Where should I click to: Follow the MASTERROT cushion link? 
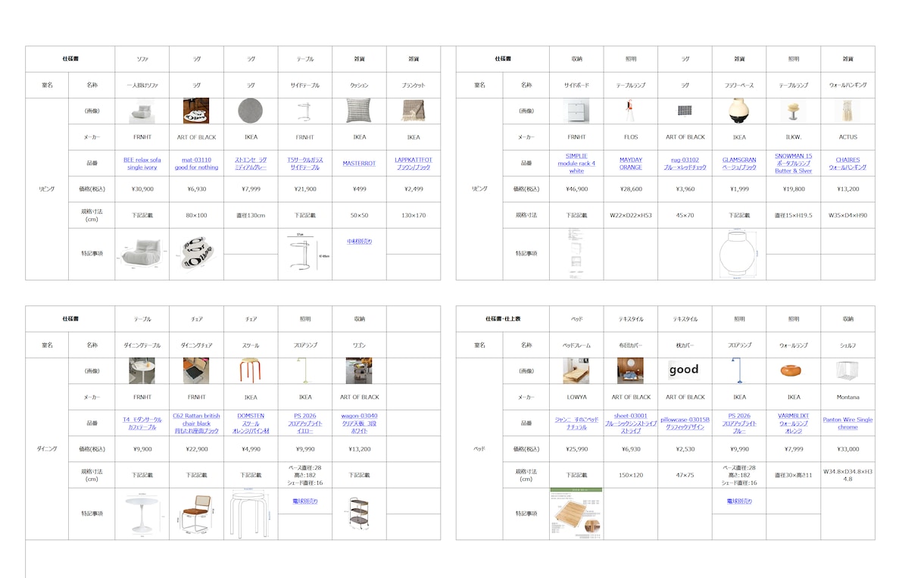359,164
